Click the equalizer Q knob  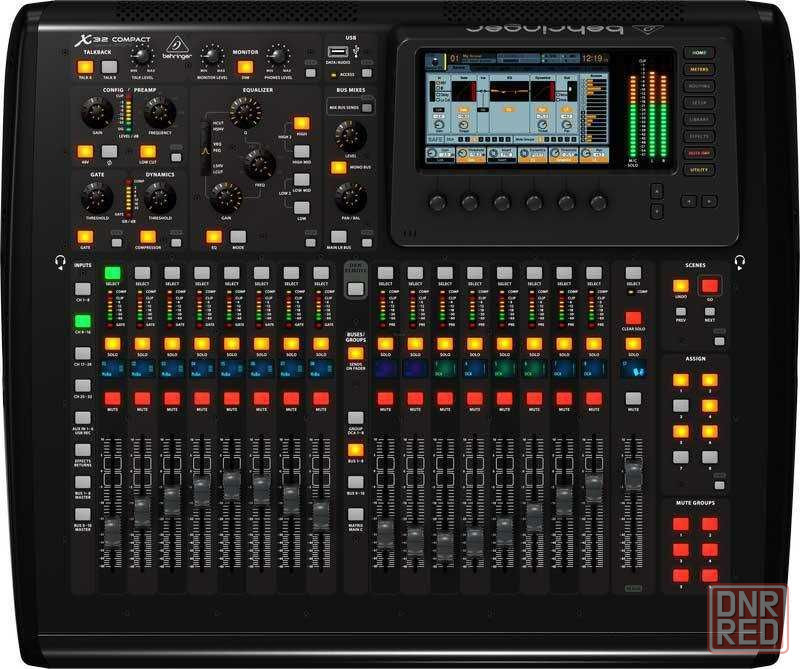click(245, 112)
